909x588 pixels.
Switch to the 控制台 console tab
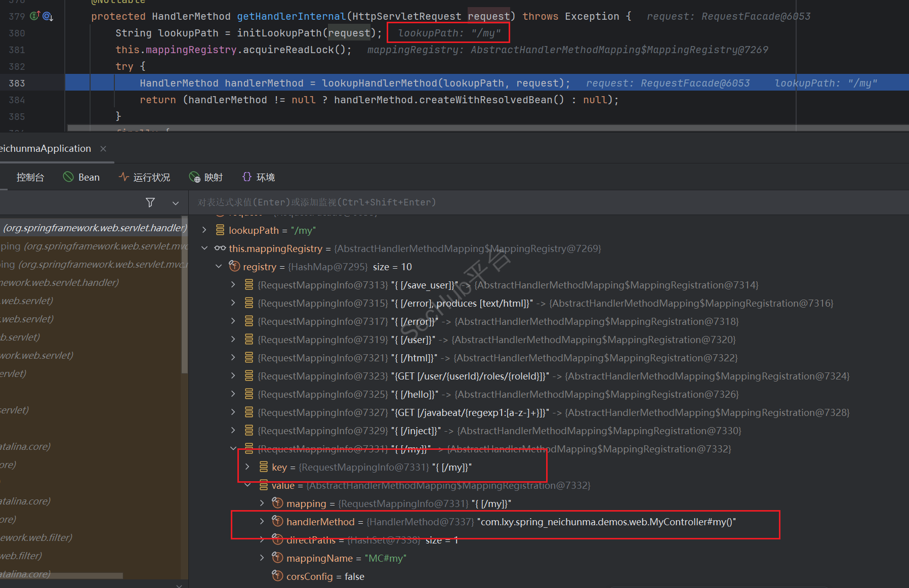[x=30, y=177]
